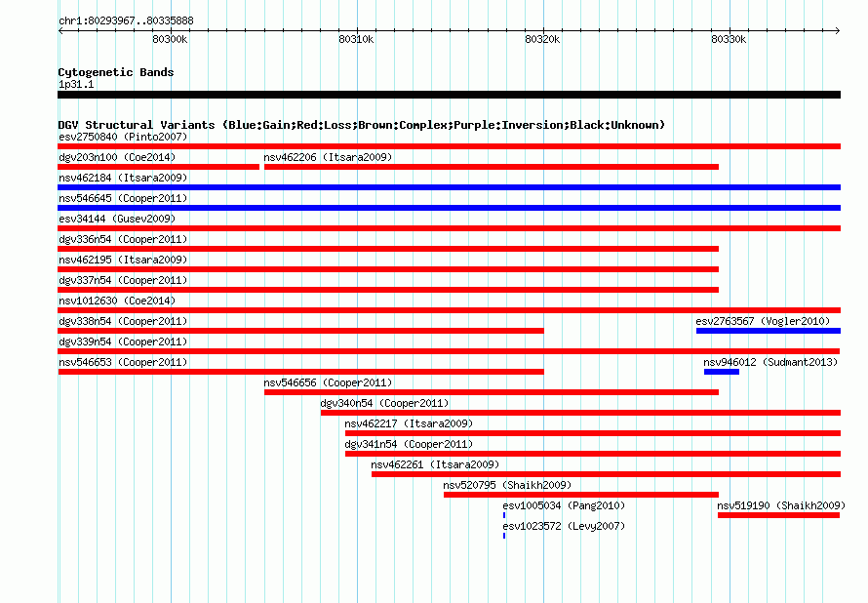This screenshot has width=868, height=603.
Task: Open the nsv519190 (Shaikh2009) label
Action: [781, 505]
